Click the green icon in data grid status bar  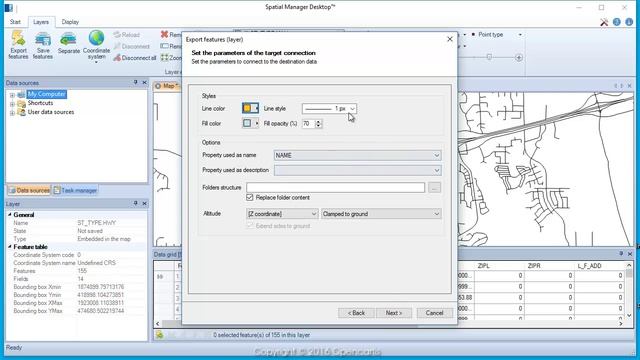[x=160, y=335]
